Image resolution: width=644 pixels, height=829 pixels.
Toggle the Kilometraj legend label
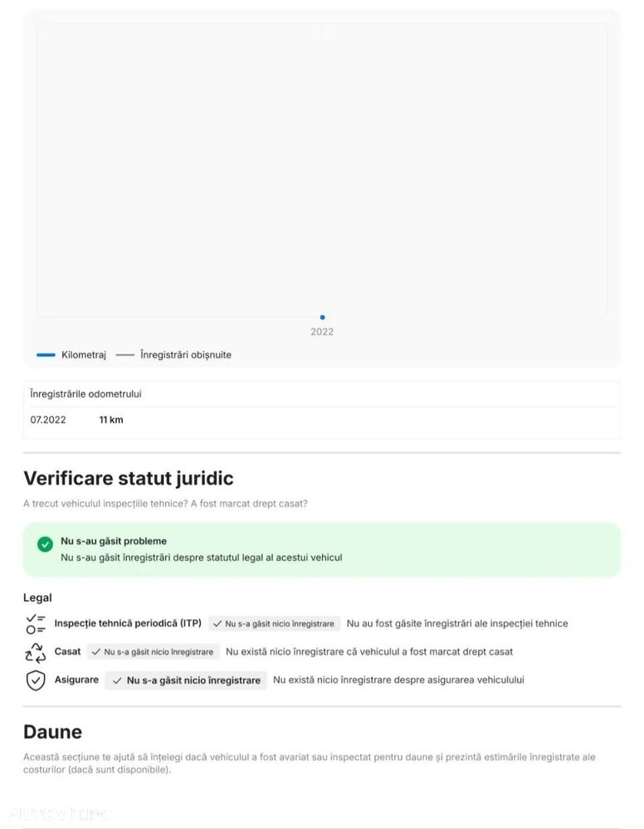coord(84,355)
